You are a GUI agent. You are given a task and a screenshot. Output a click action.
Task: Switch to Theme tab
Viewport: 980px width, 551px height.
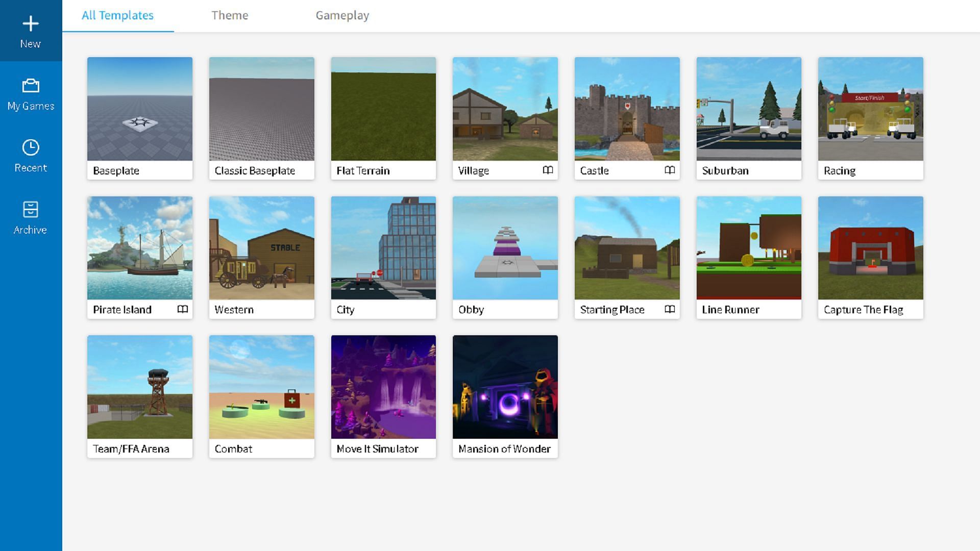230,15
